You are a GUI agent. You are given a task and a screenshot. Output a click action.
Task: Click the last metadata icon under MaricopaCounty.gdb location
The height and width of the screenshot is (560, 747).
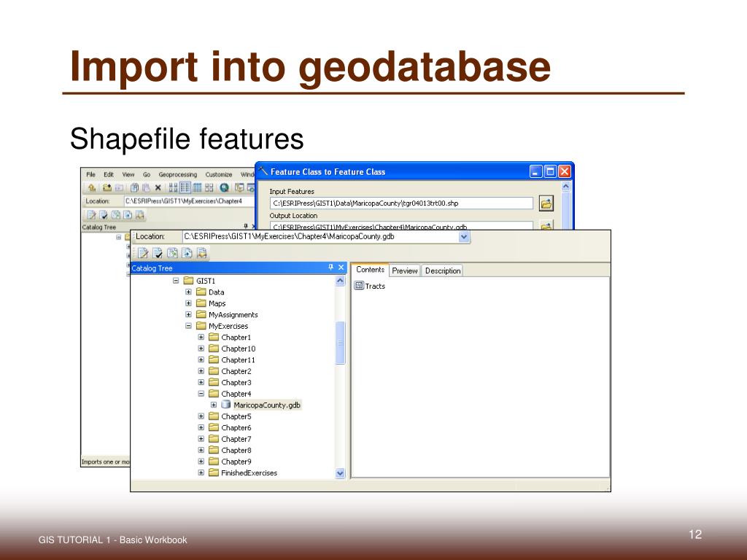(202, 253)
